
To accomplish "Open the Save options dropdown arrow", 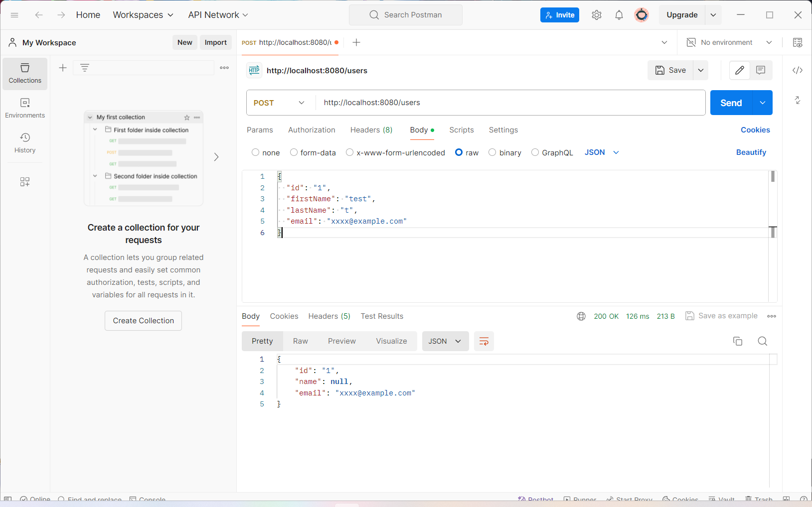I will point(701,70).
